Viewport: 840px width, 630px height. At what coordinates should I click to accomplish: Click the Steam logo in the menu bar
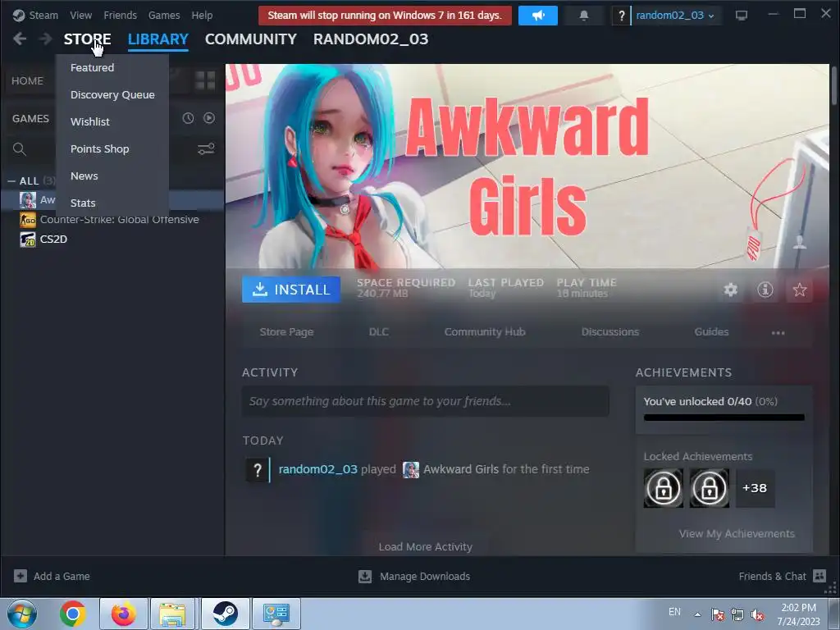pos(18,15)
